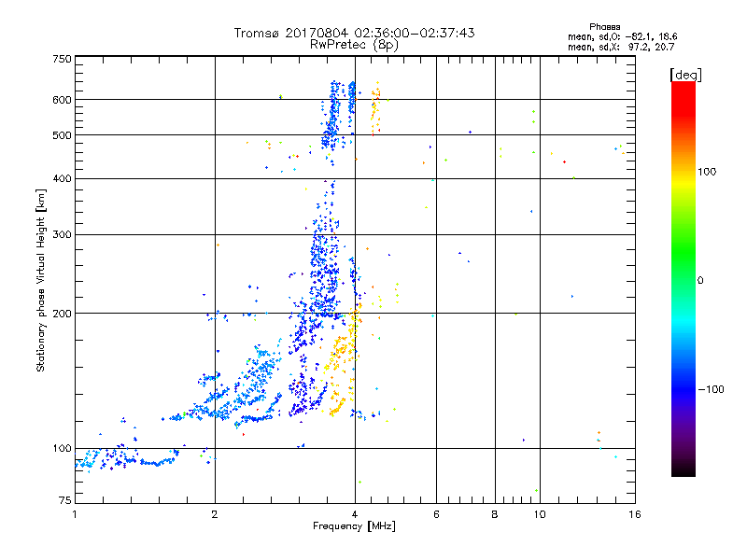Click the height-axis tick label '300'
The height and width of the screenshot is (560, 747).
click(62, 235)
